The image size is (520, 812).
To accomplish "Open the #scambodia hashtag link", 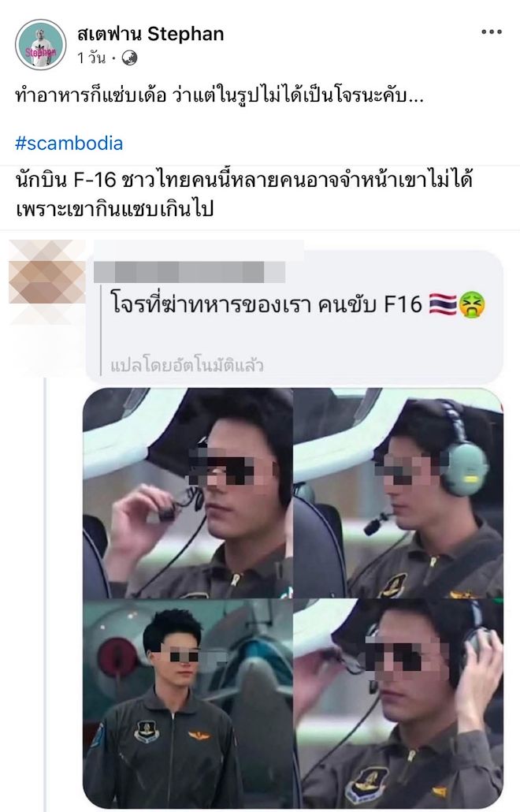I will pyautogui.click(x=69, y=143).
